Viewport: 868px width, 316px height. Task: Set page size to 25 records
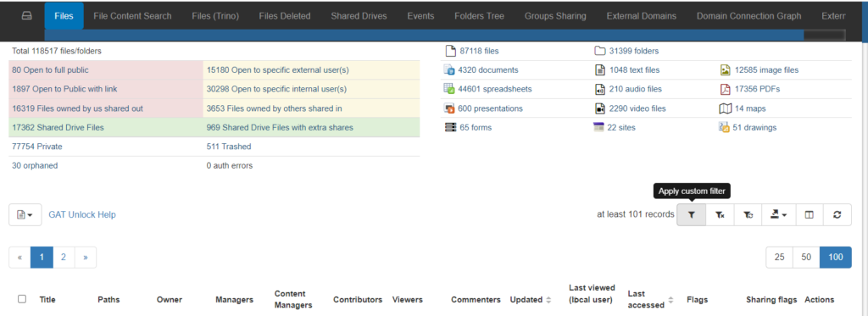[x=780, y=258]
